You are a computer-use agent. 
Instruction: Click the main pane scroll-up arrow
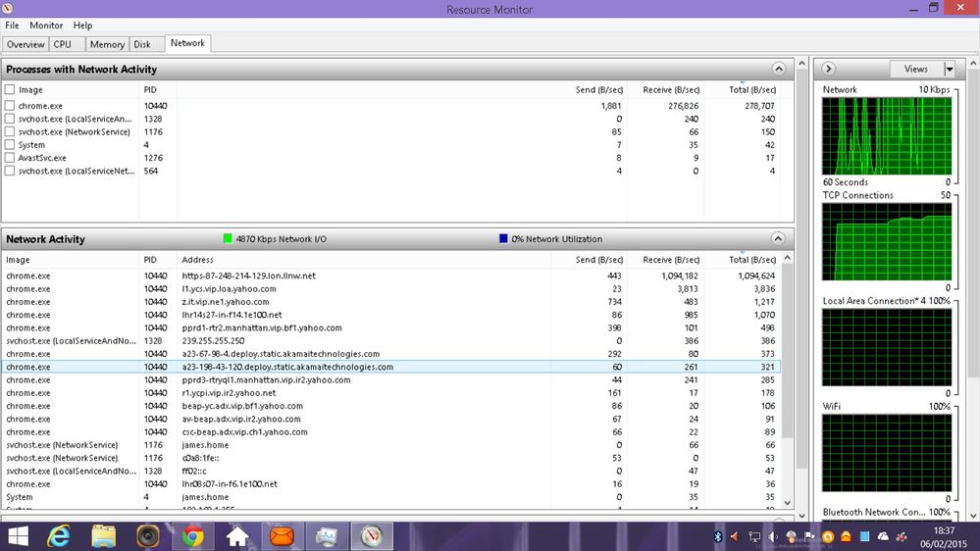(802, 63)
